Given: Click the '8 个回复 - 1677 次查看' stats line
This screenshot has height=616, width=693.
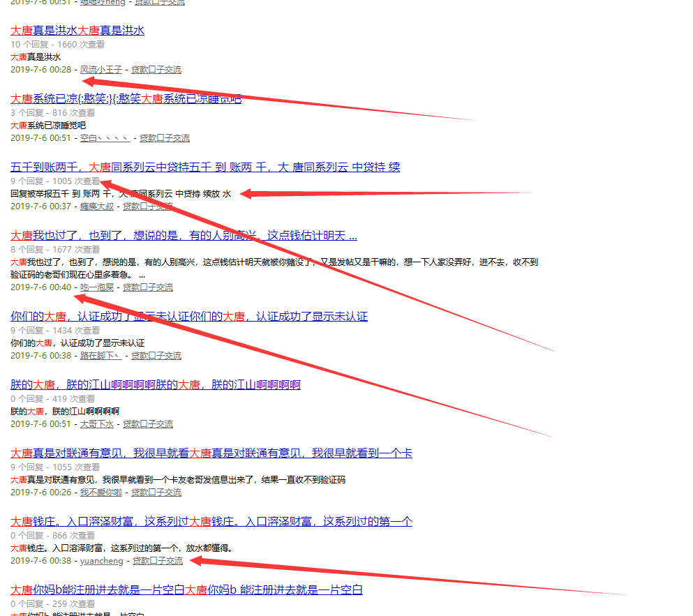Looking at the screenshot, I should pos(55,250).
